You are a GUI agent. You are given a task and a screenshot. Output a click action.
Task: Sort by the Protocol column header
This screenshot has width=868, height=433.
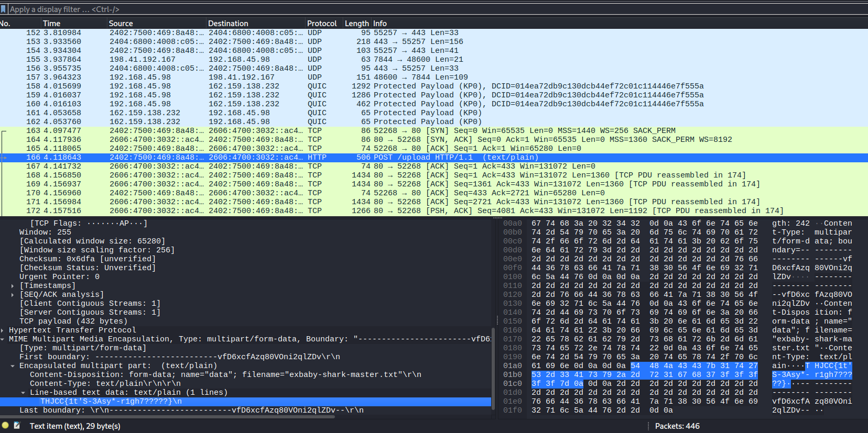tap(324, 24)
